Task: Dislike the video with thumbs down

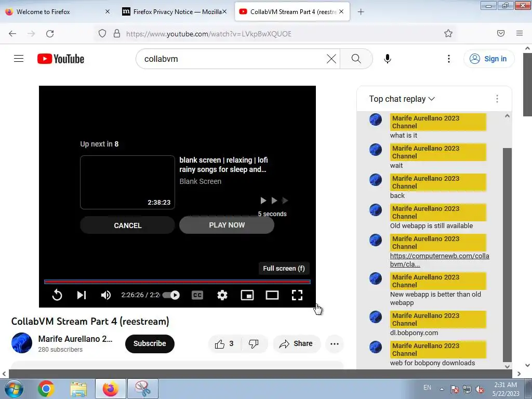Action: click(x=254, y=344)
